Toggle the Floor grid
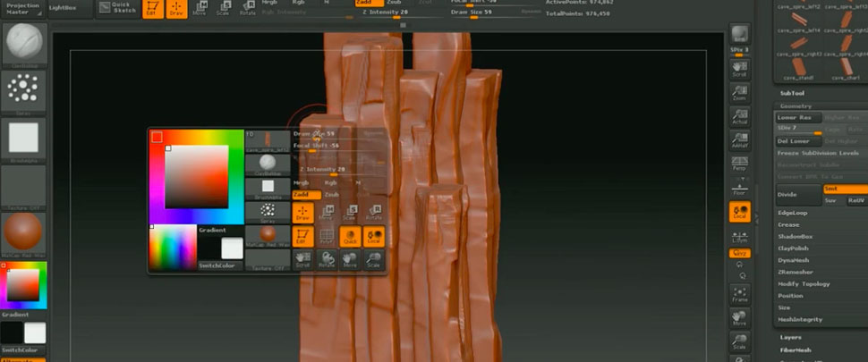868x362 pixels. (739, 189)
